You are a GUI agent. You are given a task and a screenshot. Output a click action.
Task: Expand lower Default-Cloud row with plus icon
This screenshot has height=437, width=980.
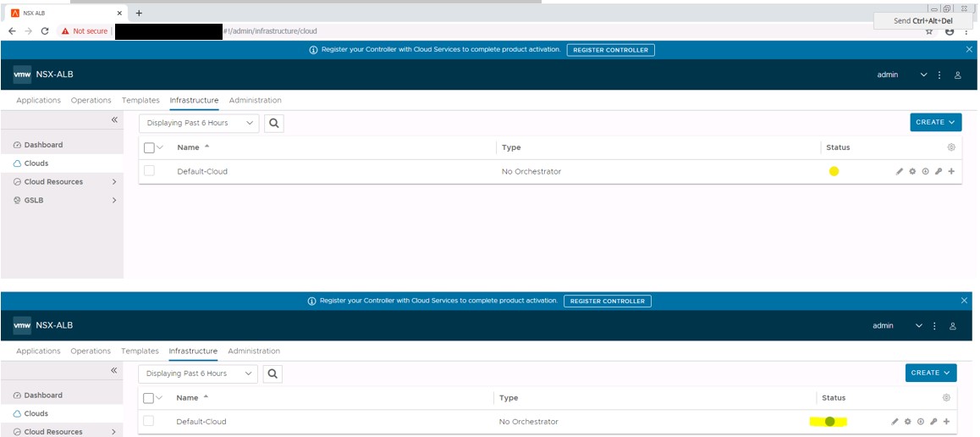click(x=946, y=422)
